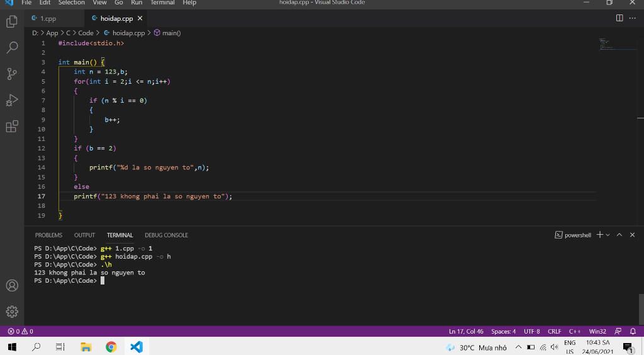Change file encoding via UTF-8
644x355 pixels.
pos(532,331)
